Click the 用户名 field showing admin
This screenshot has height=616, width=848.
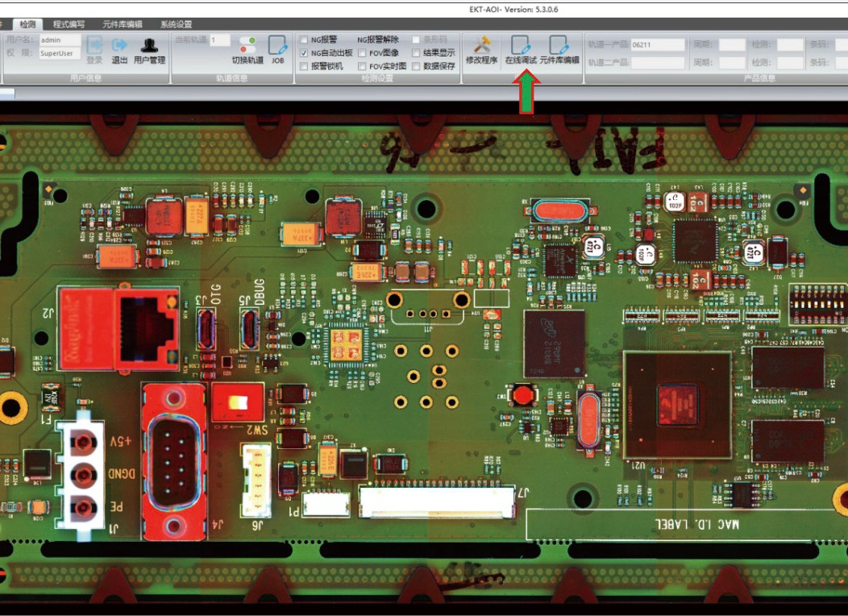coord(60,40)
